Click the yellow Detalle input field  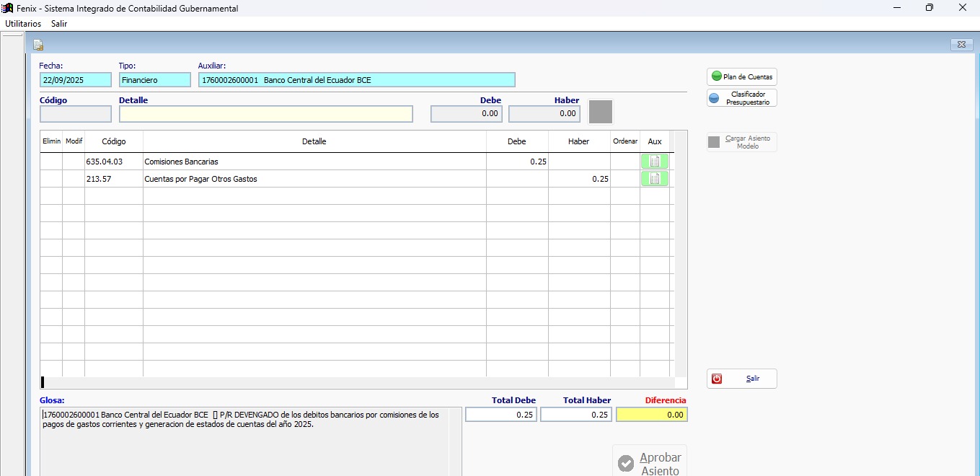point(265,114)
